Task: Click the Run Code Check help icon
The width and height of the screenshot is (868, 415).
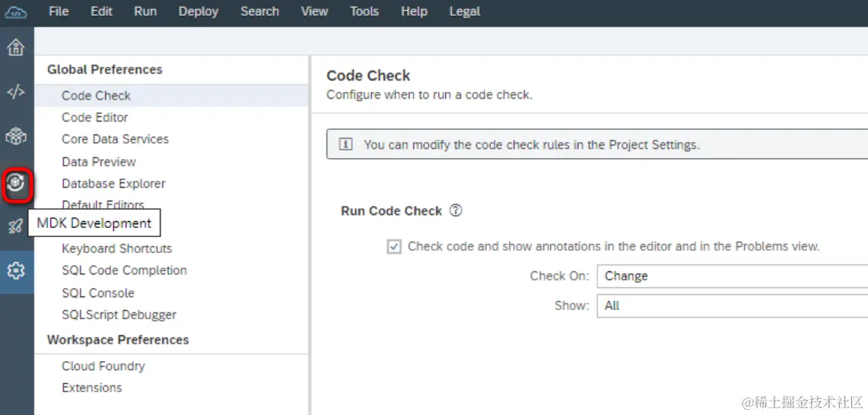Action: [456, 211]
